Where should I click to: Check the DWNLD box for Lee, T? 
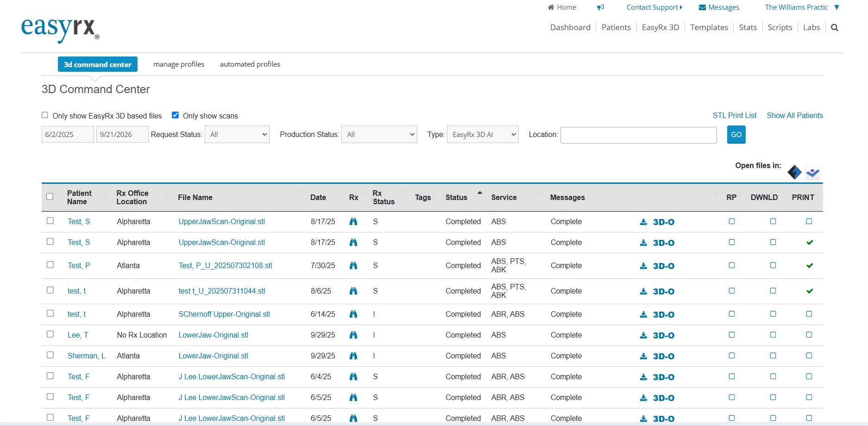click(773, 335)
